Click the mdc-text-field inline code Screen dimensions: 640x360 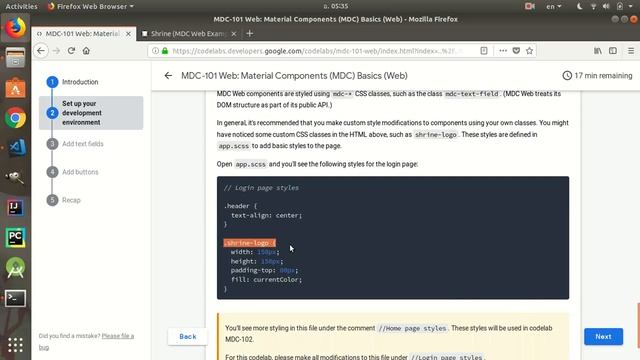coord(471,94)
